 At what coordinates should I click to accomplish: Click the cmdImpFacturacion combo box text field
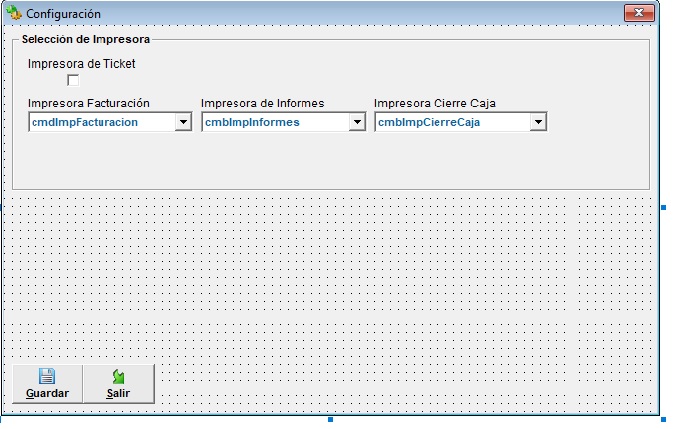pos(100,122)
